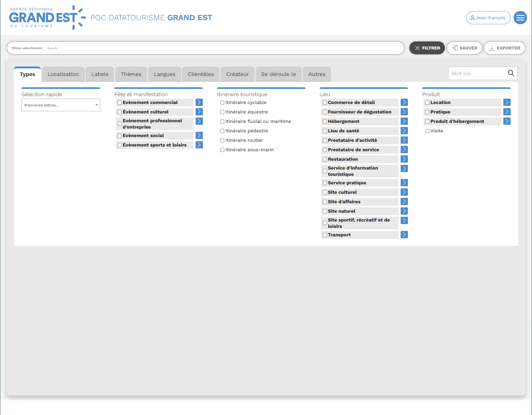Tick the Transport checkbox
Viewport: 532px width, 415px height.
[325, 235]
